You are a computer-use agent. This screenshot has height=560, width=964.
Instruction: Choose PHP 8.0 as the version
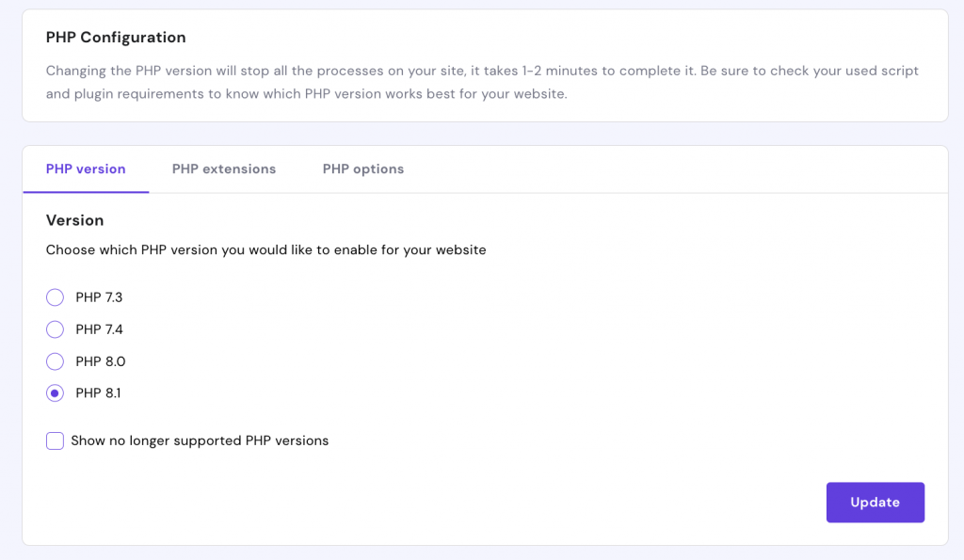coord(55,360)
